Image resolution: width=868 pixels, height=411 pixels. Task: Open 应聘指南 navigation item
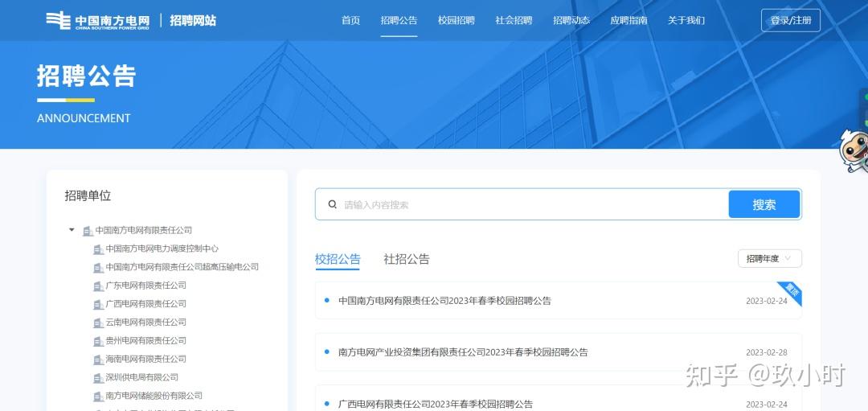(628, 20)
